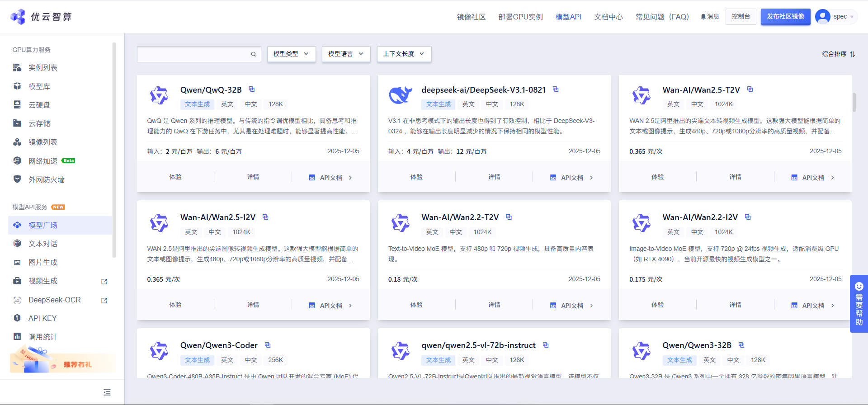
Task: Click 发布社区镜像 button
Action: pyautogui.click(x=785, y=17)
